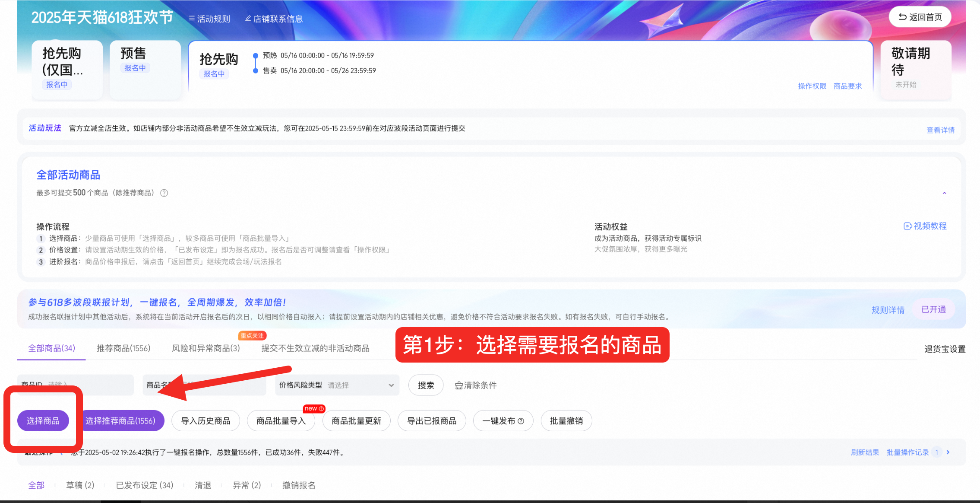This screenshot has width=980, height=503.
Task: Click 清除条件 to reset filters
Action: point(476,385)
